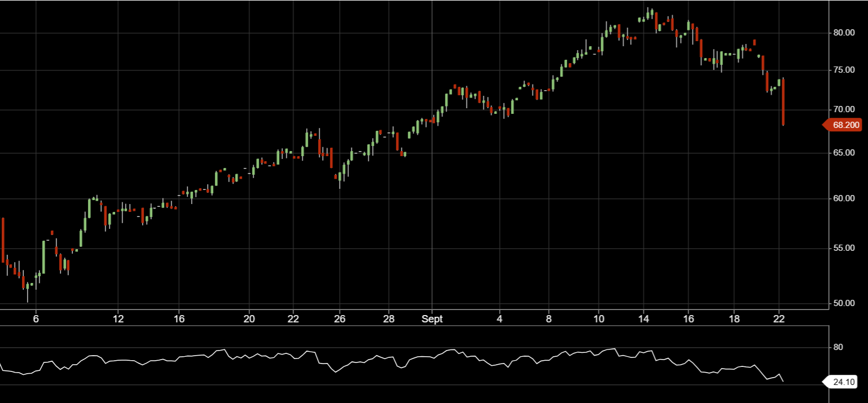The width and height of the screenshot is (868, 403).
Task: Click the date label 20 on time axis
Action: [x=249, y=318]
